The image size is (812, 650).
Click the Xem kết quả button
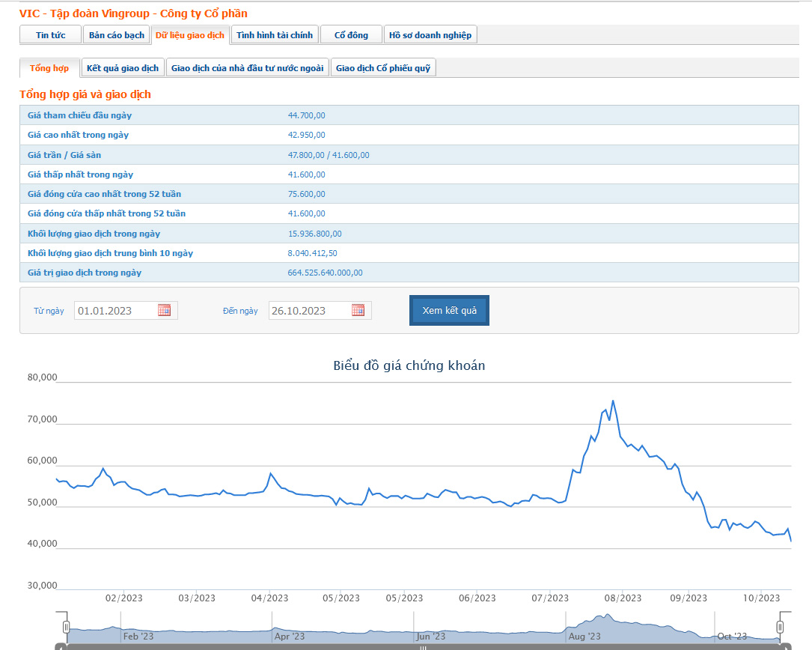[x=449, y=310]
